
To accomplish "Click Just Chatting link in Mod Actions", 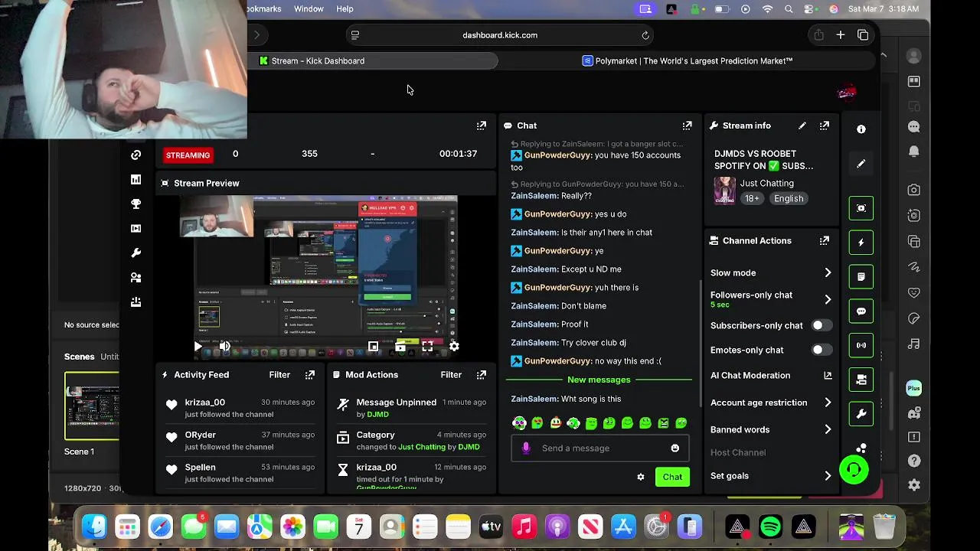I will pos(421,447).
